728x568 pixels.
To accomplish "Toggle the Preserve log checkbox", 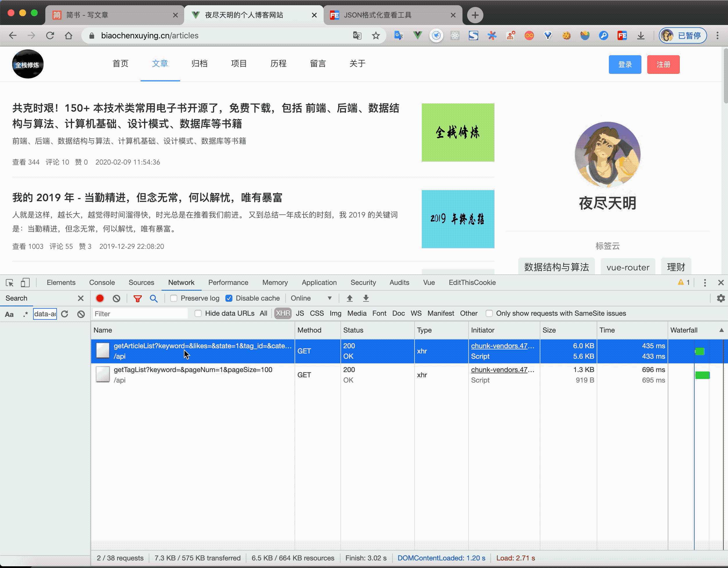I will point(174,298).
